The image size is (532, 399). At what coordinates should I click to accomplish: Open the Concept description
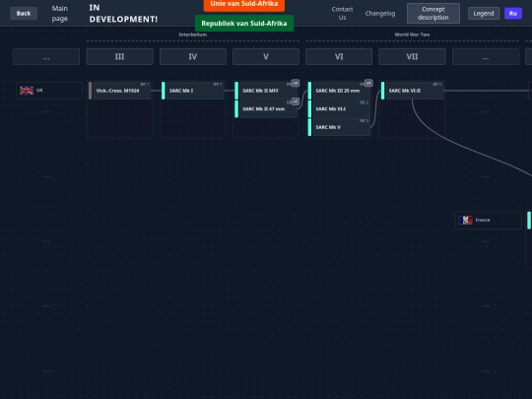tap(433, 13)
